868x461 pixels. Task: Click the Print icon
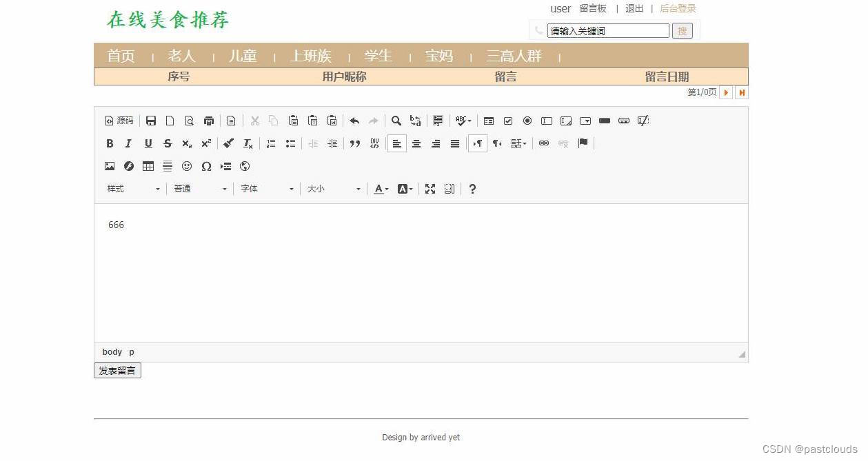point(209,121)
